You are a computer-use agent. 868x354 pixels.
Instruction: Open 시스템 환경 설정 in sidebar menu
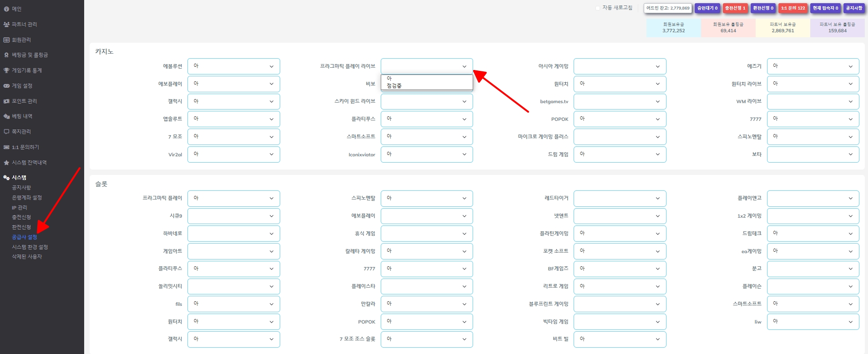(x=30, y=247)
